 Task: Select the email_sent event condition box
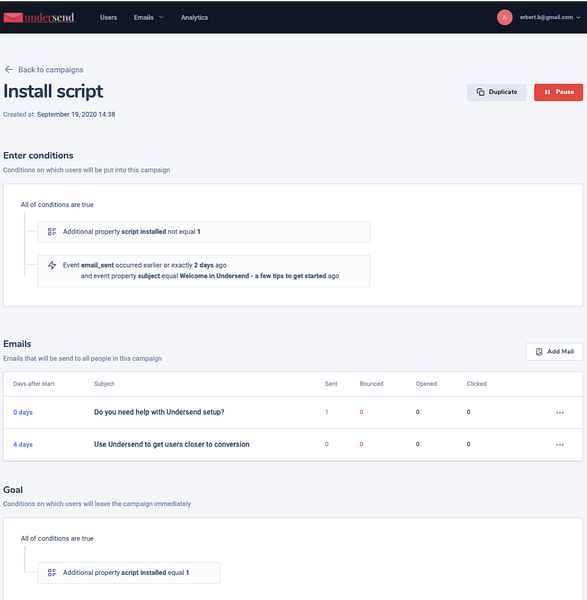[x=204, y=271]
